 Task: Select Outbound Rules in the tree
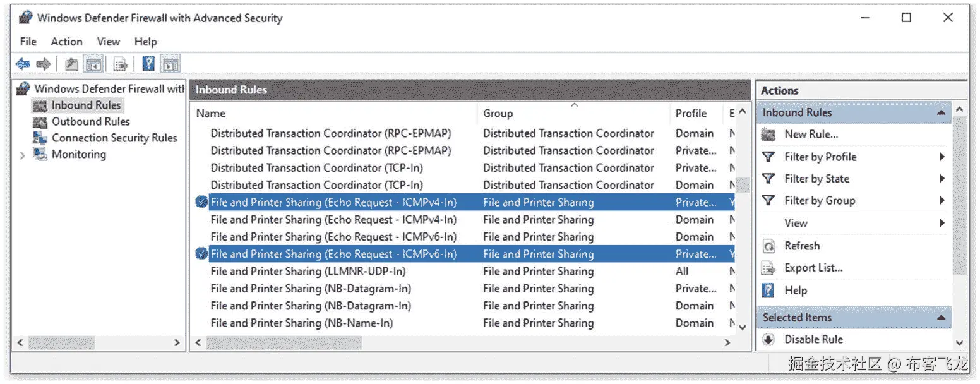pos(90,121)
